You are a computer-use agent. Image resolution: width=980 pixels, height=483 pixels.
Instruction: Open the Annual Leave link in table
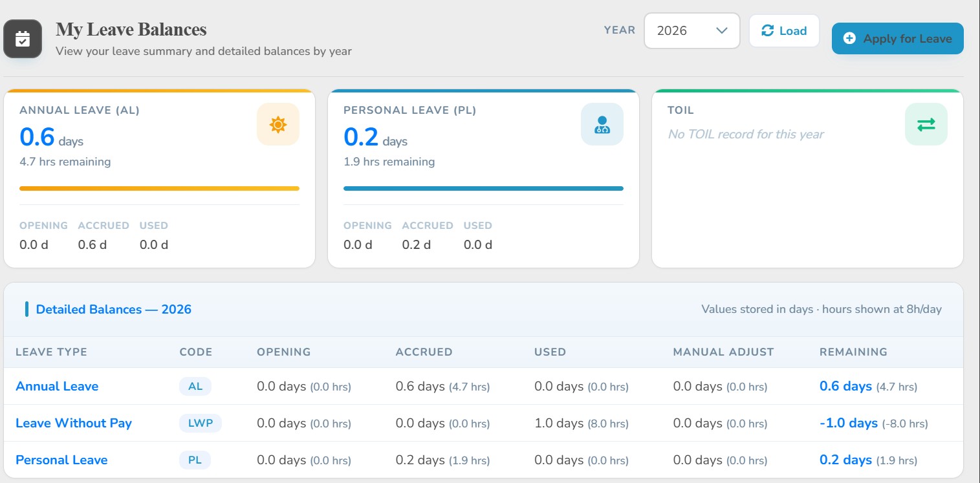coord(57,386)
